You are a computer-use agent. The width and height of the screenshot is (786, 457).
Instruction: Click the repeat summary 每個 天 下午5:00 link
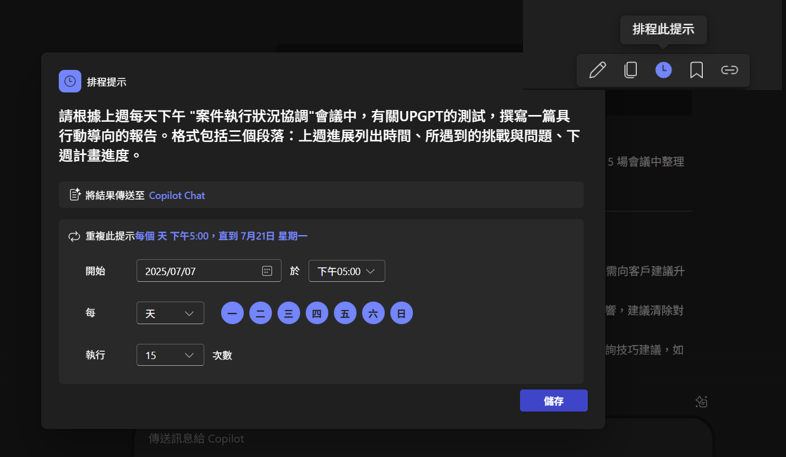[x=221, y=236]
